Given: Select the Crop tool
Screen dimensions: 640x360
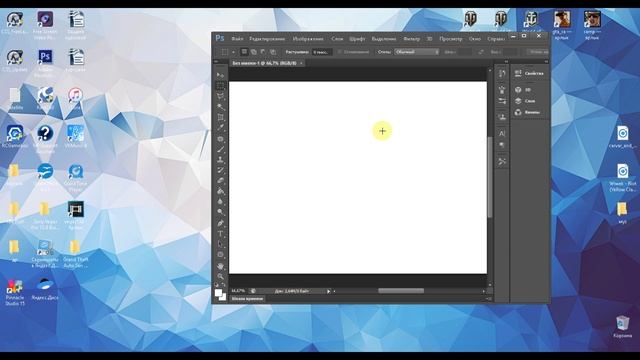Looking at the screenshot, I should pyautogui.click(x=220, y=118).
